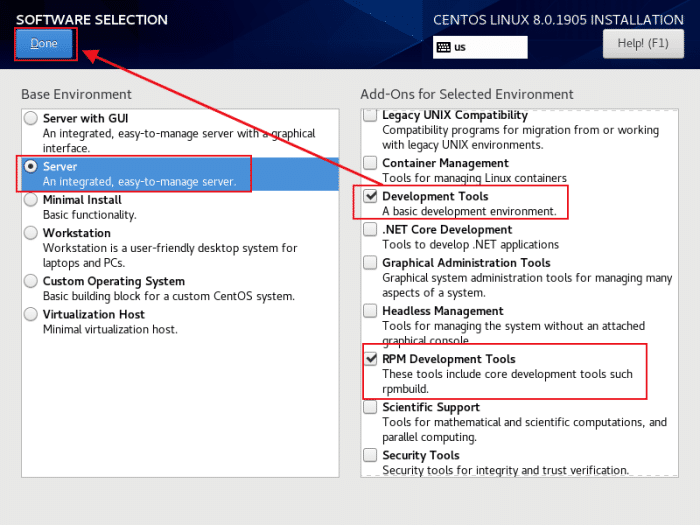Click the 'us' keyboard layout field

point(480,47)
